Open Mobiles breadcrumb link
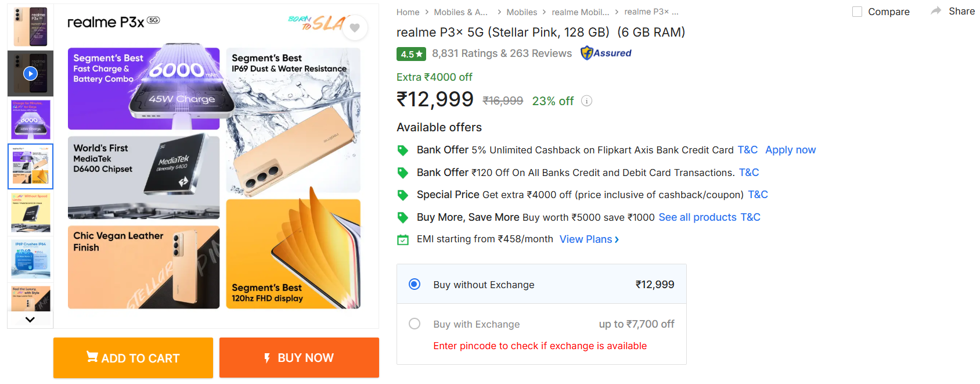This screenshot has height=384, width=980. 521,12
